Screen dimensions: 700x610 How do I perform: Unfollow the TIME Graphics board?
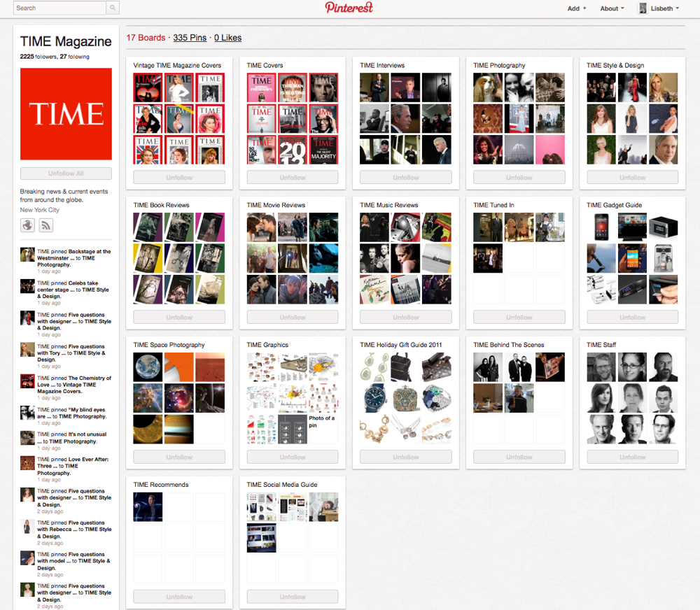[293, 457]
